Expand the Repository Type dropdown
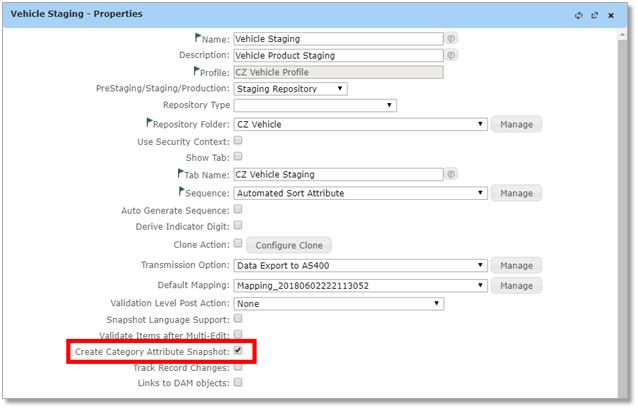This screenshot has width=638, height=409. click(x=315, y=105)
